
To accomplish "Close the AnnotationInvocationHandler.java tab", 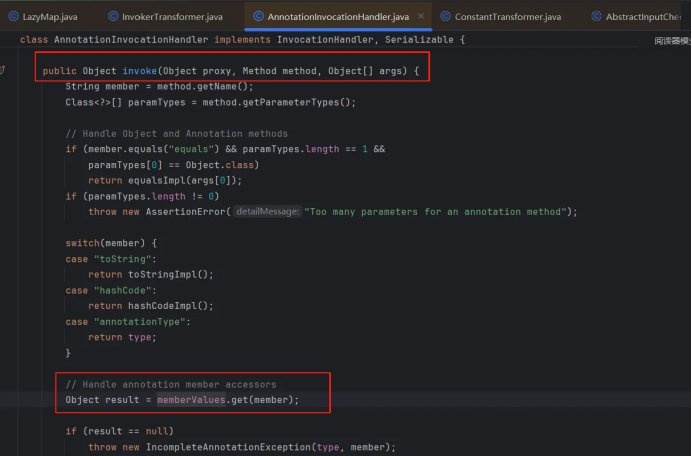I will click(419, 17).
